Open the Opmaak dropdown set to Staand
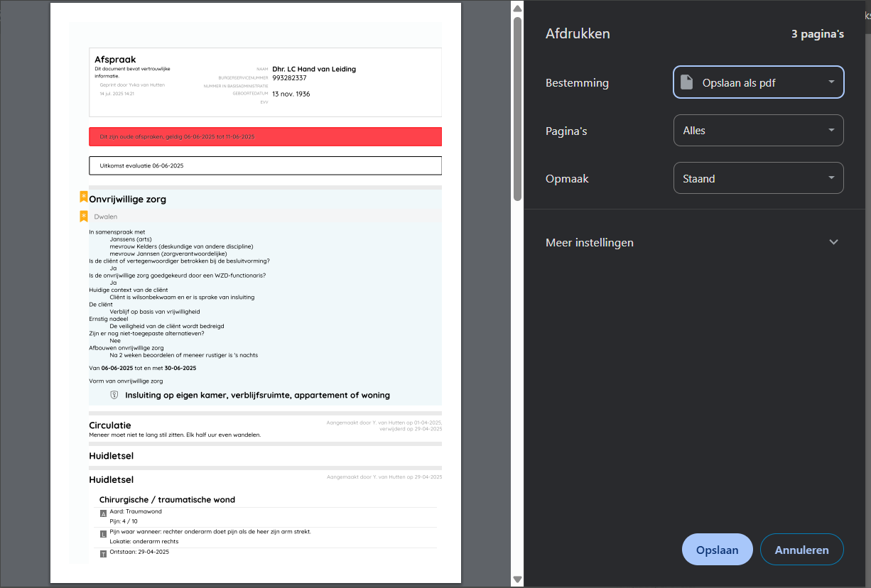Viewport: 871px width, 588px height. [758, 178]
